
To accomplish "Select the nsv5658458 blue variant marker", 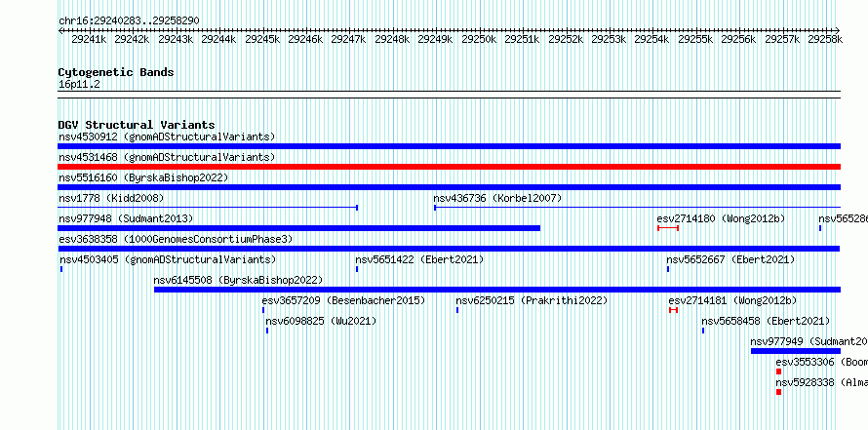I will point(703,331).
